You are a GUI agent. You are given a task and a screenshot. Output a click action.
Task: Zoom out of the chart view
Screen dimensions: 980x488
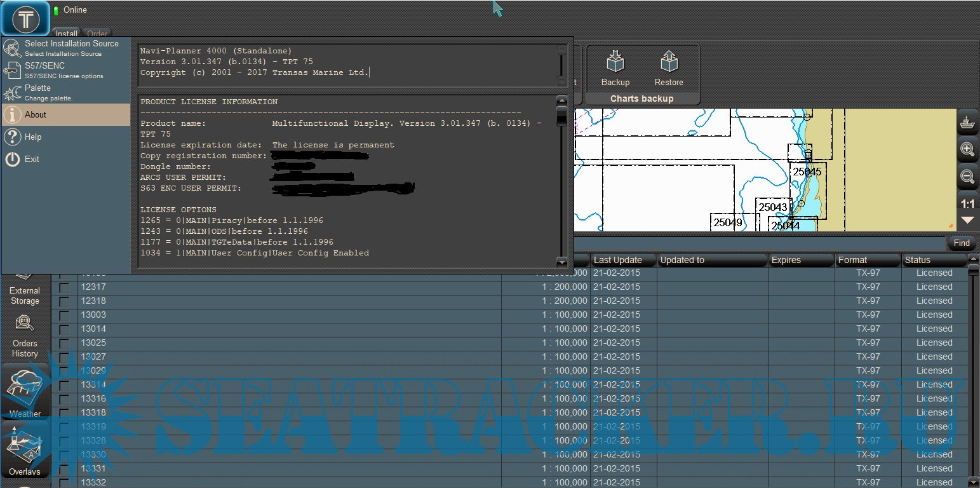(x=967, y=177)
